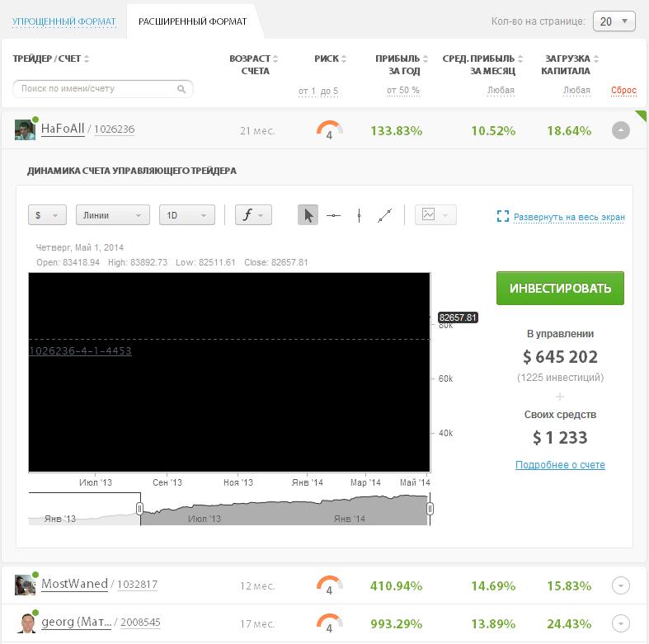
Task: Open Подробнее о счете link
Action: 560,465
